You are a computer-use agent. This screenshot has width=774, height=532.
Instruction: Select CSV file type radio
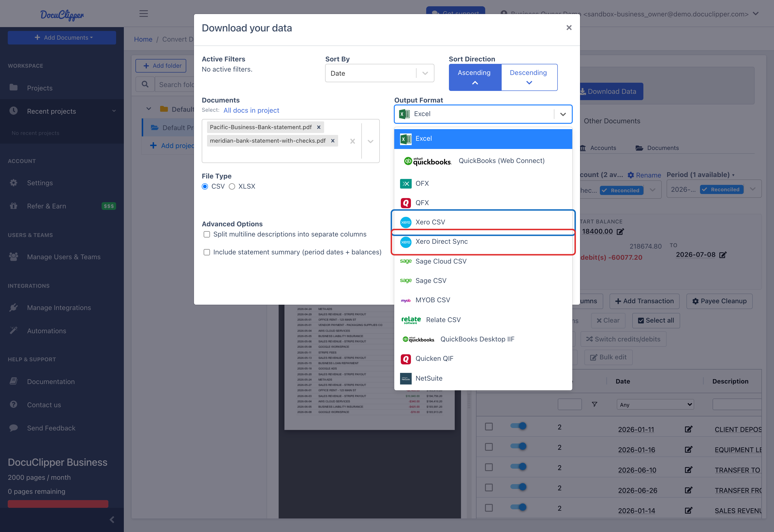[x=205, y=186]
